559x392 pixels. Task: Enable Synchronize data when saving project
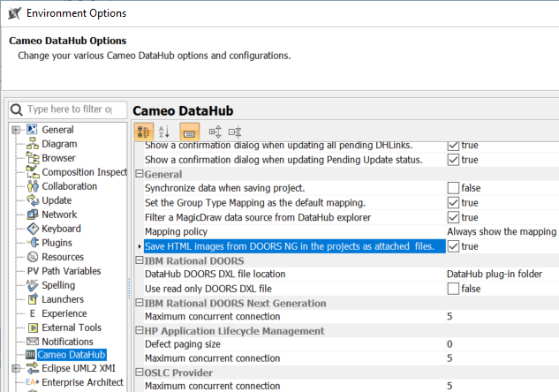pos(453,188)
